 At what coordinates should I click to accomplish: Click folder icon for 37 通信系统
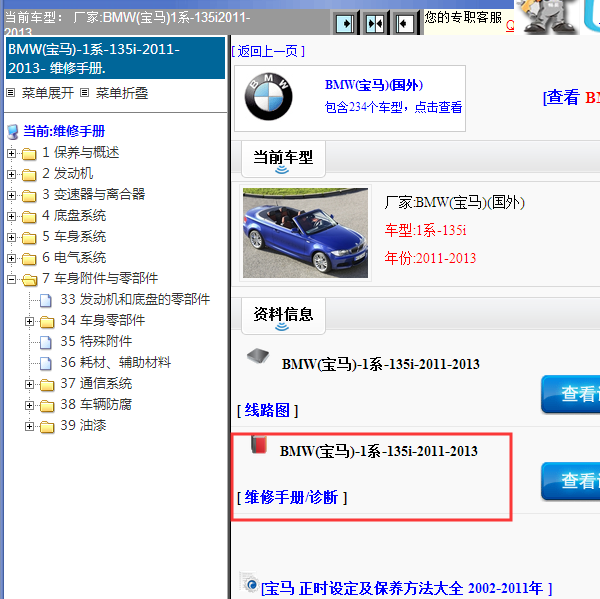[x=47, y=385]
